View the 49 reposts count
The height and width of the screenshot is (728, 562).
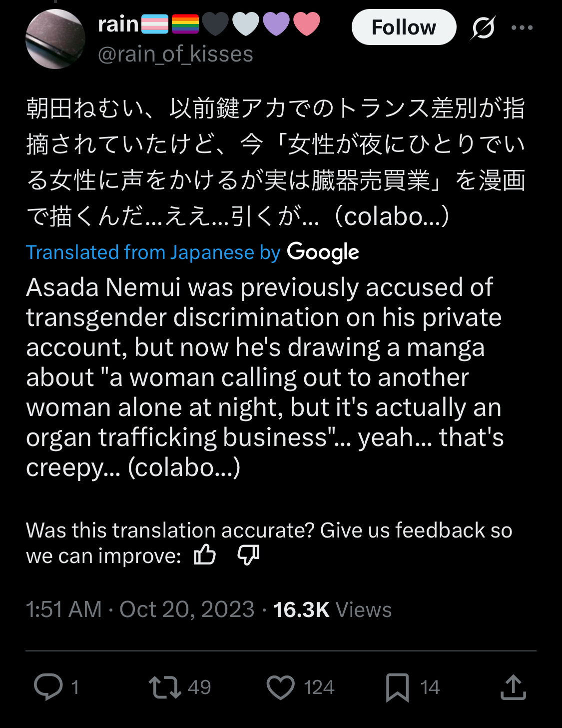[x=199, y=687]
